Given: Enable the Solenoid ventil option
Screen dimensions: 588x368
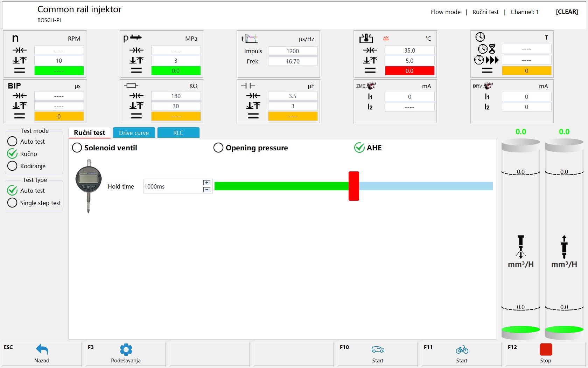Looking at the screenshot, I should pos(77,148).
